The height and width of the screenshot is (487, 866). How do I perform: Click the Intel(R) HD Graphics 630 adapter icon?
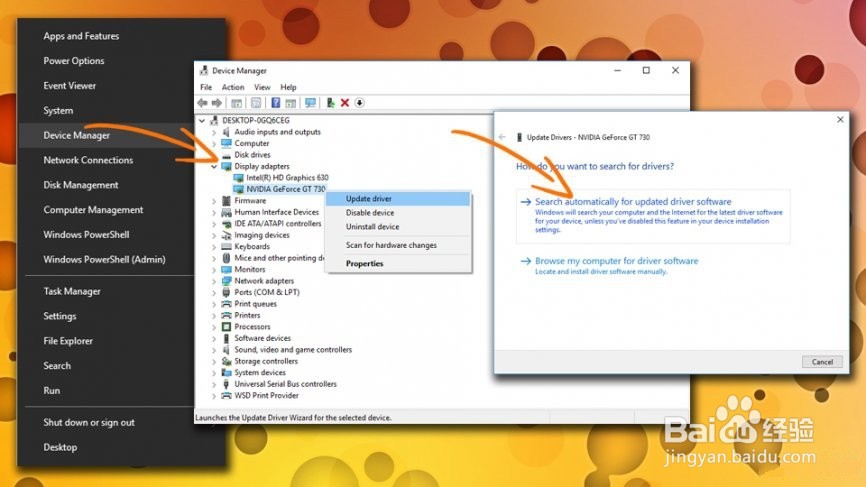(x=239, y=178)
